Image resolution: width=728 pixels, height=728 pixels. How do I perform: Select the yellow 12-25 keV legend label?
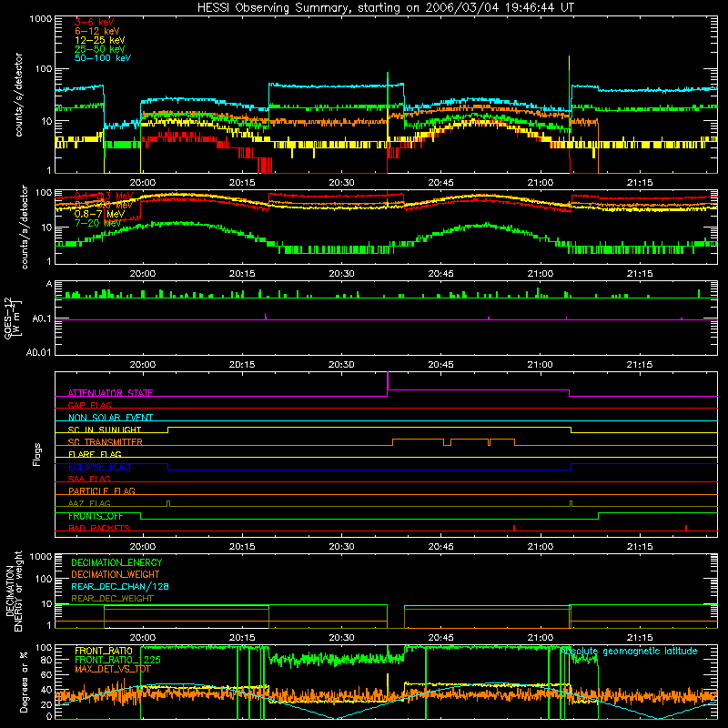point(99,40)
